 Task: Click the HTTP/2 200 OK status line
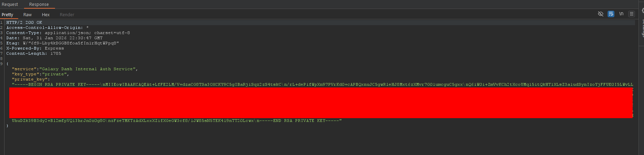click(x=24, y=22)
